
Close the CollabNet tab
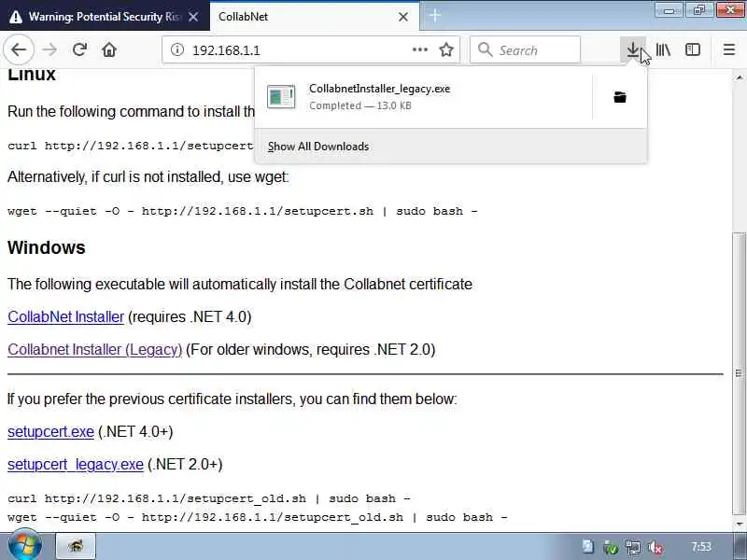click(403, 17)
